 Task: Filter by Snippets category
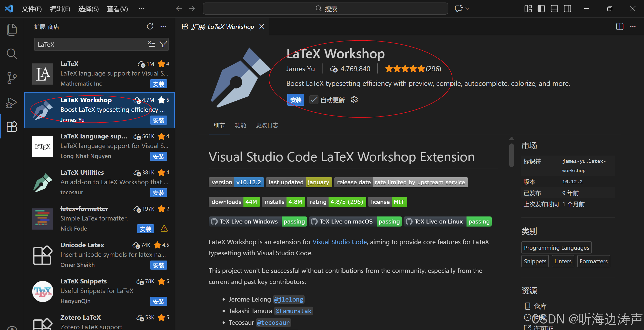[x=535, y=261]
